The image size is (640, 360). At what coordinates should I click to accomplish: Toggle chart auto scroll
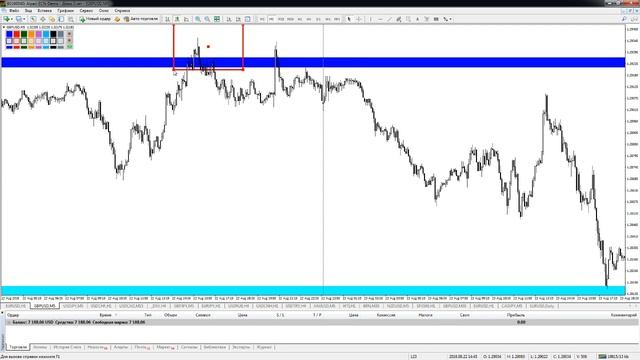point(229,19)
